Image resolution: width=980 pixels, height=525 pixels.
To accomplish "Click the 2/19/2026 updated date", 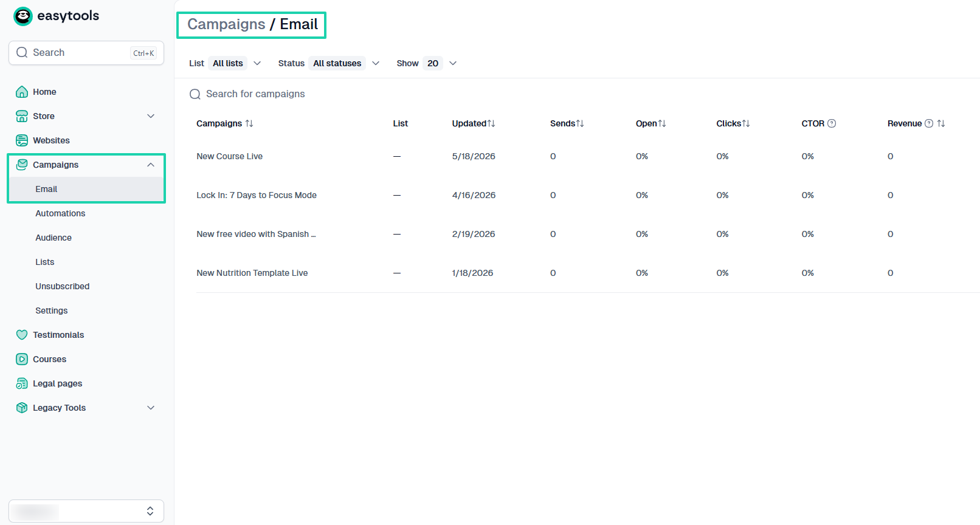I will tap(474, 234).
